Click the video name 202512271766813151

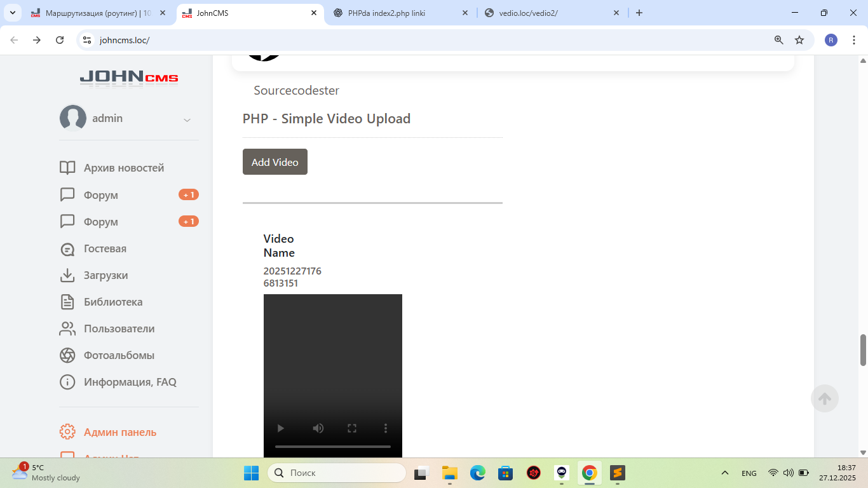[292, 277]
